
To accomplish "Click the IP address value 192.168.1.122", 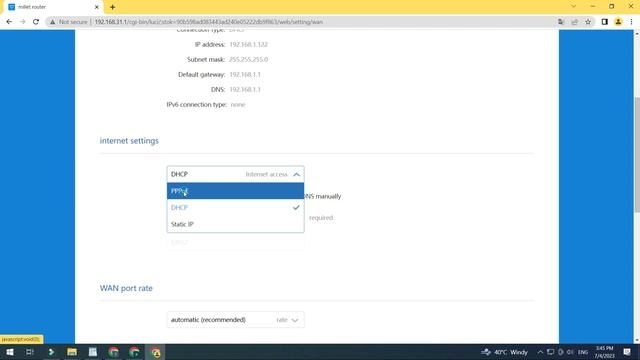I will [x=249, y=44].
